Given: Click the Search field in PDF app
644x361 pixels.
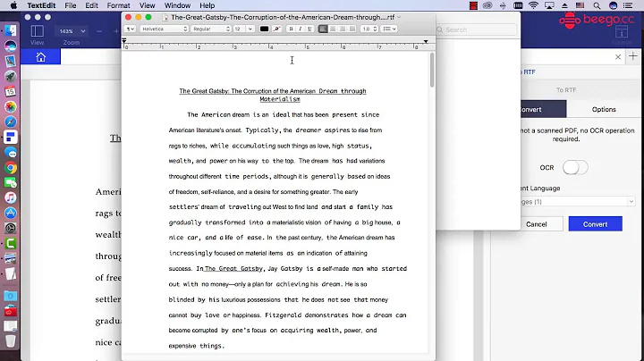Looking at the screenshot, I should pyautogui.click(x=475, y=29).
